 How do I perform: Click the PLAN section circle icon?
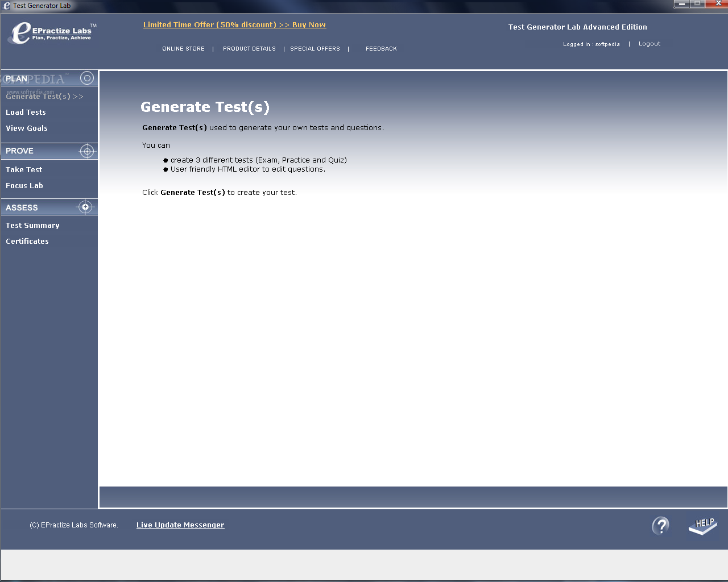[87, 78]
